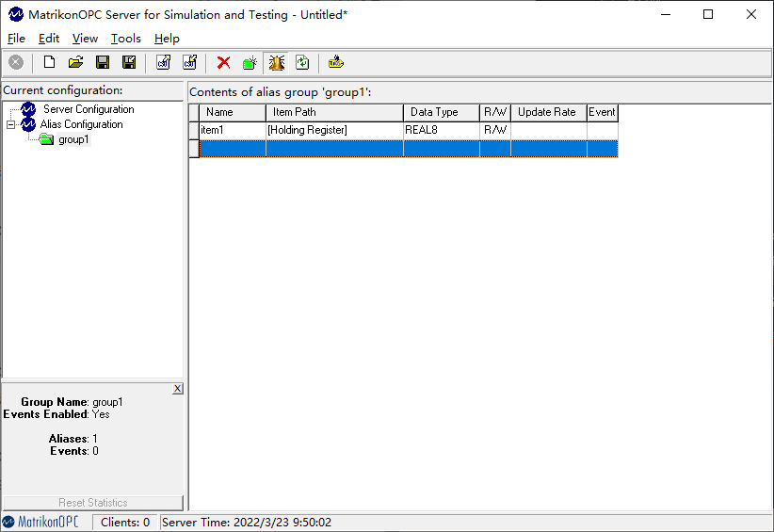Viewport: 774px width, 532px height.
Task: Click the Server Configuration Matrikon icon
Action: (x=28, y=109)
